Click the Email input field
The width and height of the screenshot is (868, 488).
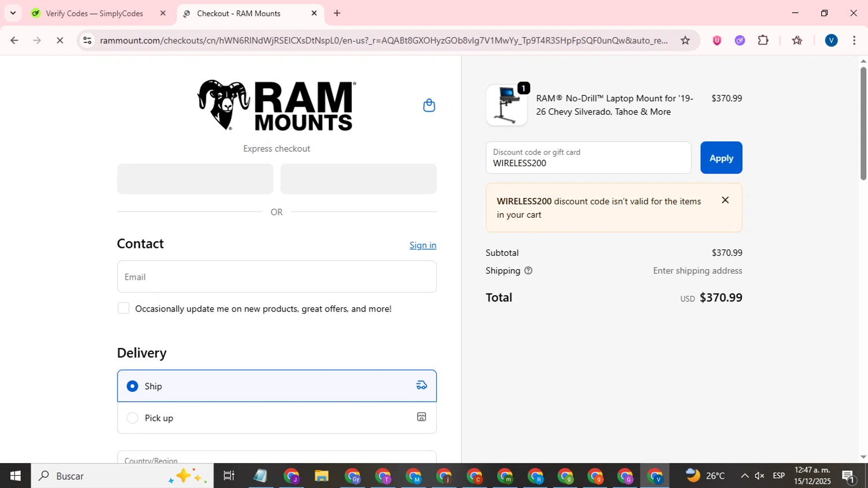277,277
